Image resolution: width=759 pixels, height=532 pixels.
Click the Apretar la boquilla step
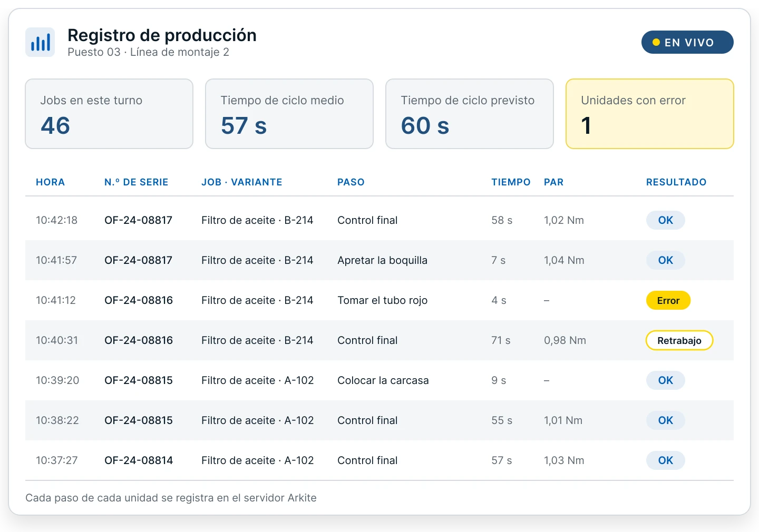point(383,260)
